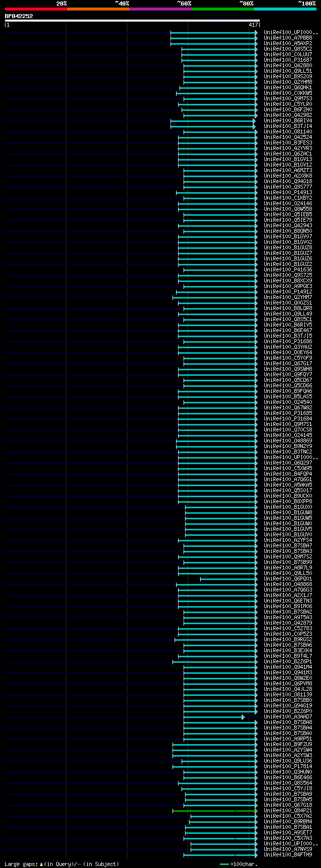The image size is (321, 868).
Task: Select the UniRef100_Q70CS8 label
Action: [x=288, y=429]
